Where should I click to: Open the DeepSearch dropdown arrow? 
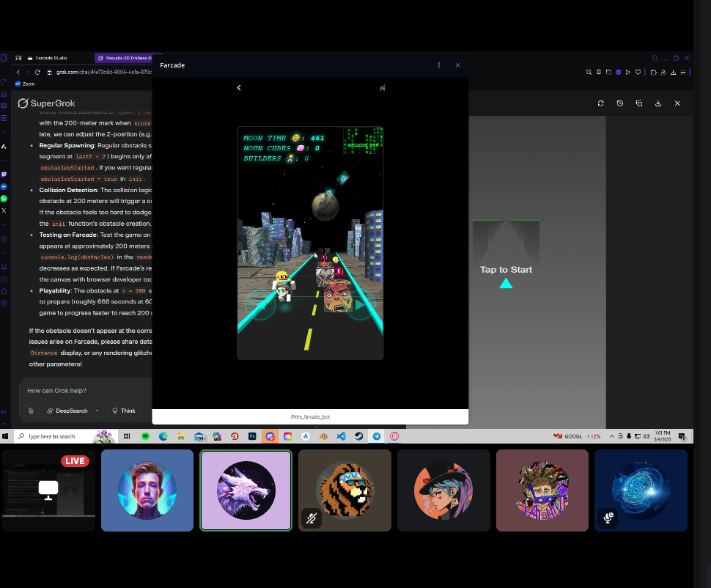(97, 411)
